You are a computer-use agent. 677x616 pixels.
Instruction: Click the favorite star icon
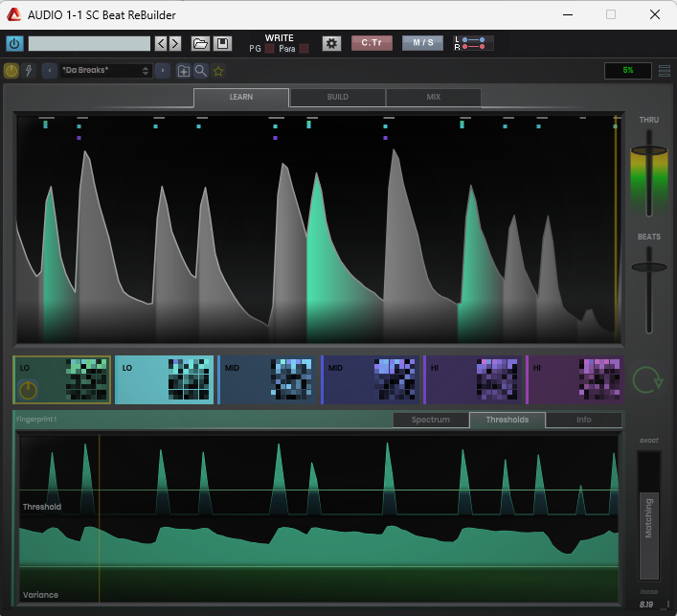point(218,71)
